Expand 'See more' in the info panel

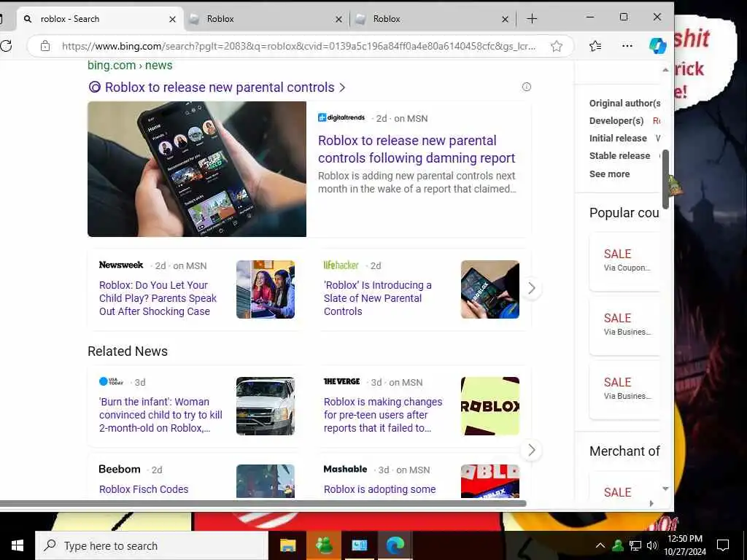[x=609, y=174]
